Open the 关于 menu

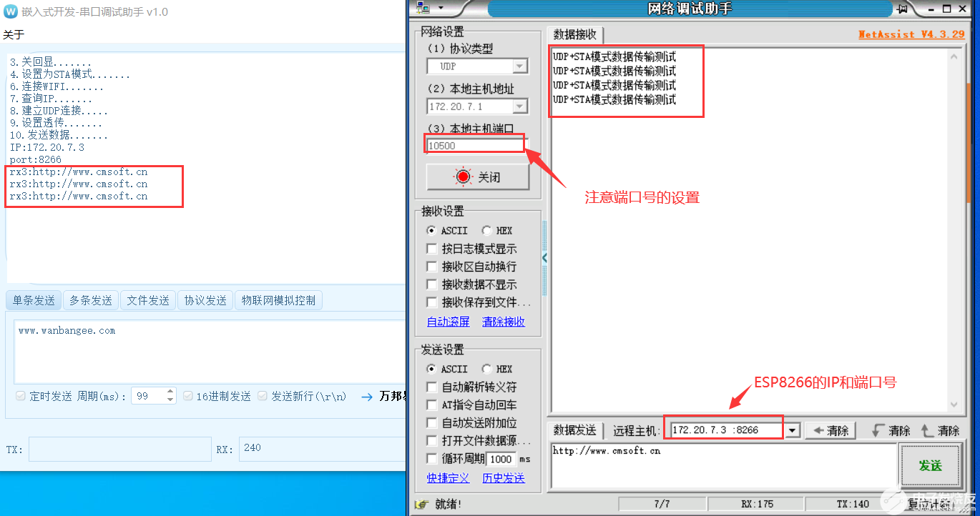(14, 34)
